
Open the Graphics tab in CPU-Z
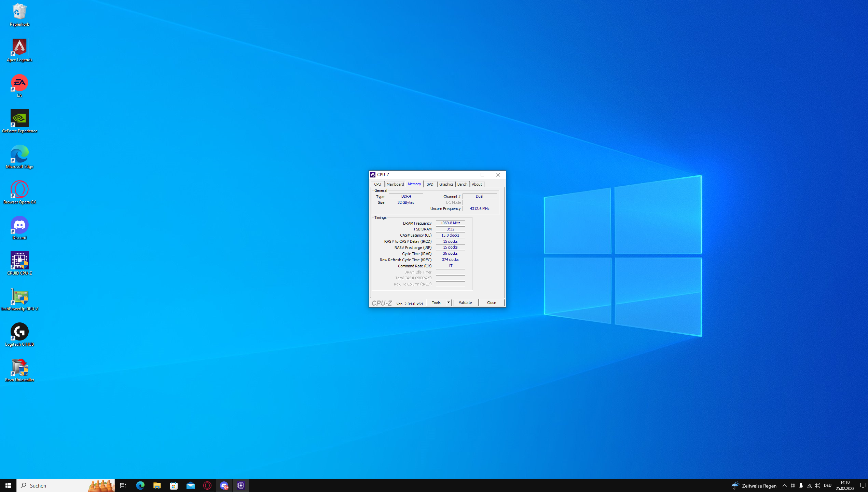point(446,184)
